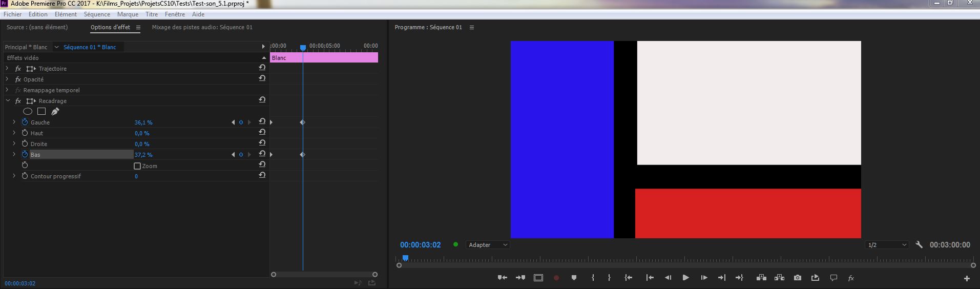Reset the Opacité effect
Viewport: 980px width, 289px height.
[262, 78]
